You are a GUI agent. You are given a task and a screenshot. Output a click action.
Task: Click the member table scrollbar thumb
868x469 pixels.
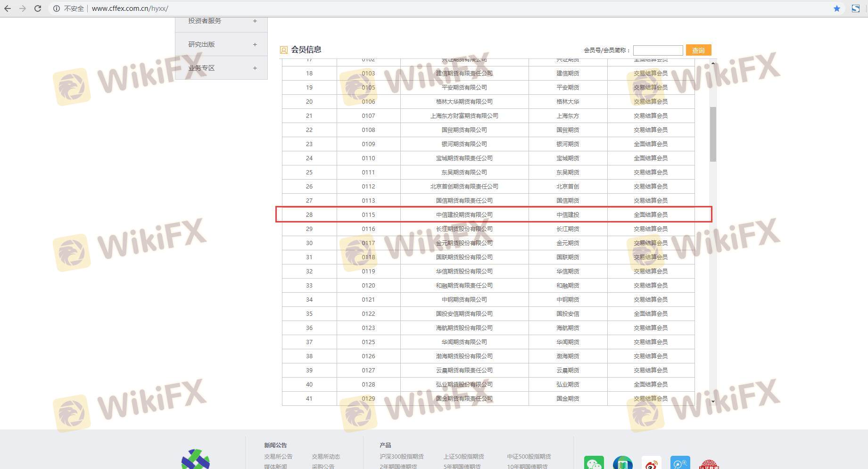[x=713, y=134]
